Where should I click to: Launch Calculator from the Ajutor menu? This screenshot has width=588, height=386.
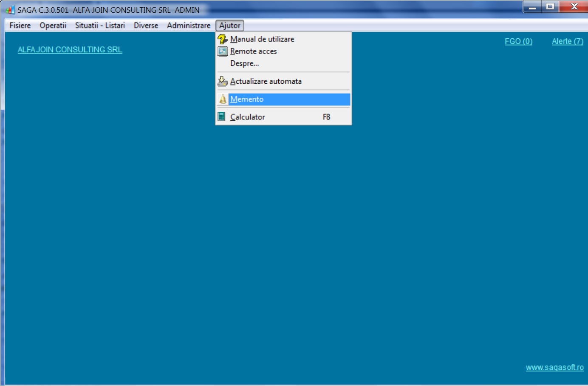[283, 117]
